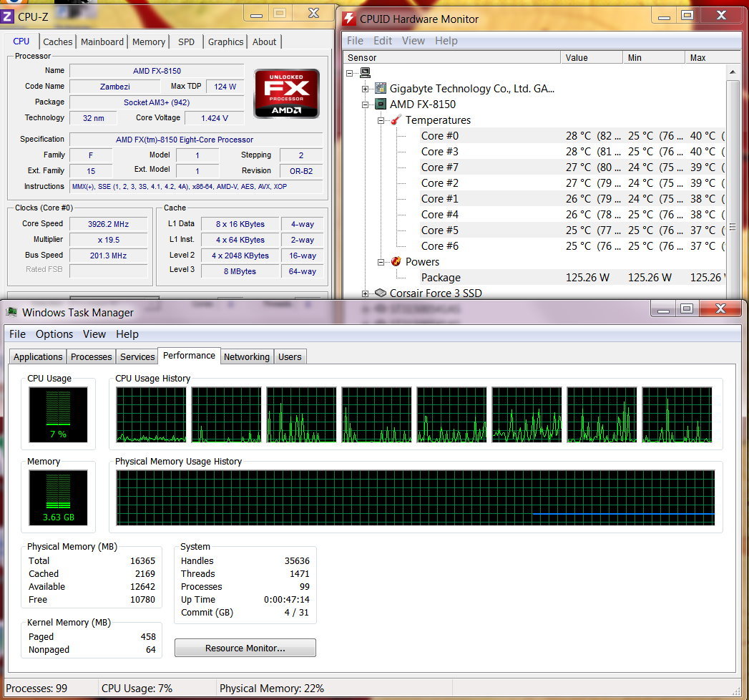Open the About tab in CPU-Z
This screenshot has width=749, height=700.
coord(264,42)
